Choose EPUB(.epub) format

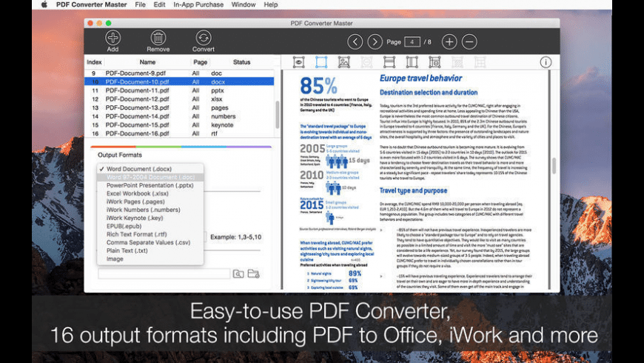tap(150, 226)
